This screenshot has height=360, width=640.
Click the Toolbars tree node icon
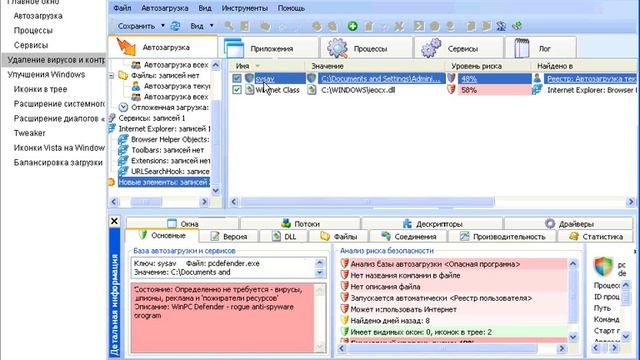(x=123, y=150)
